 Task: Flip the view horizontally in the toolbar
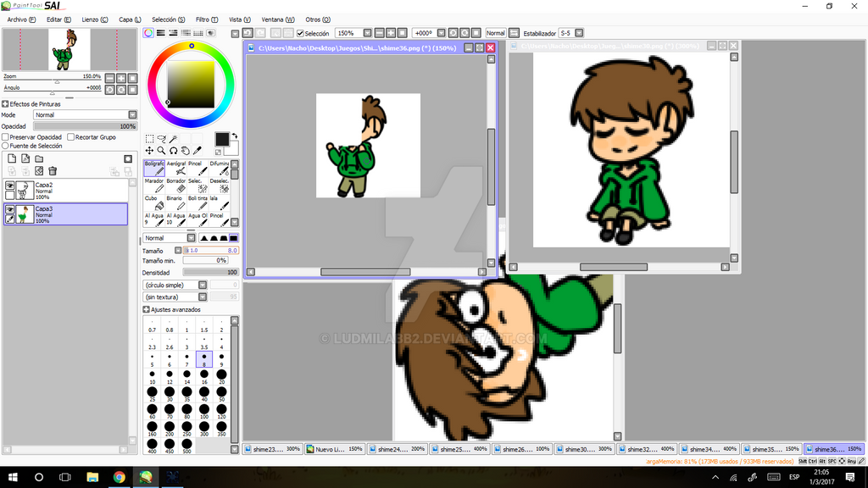[515, 33]
